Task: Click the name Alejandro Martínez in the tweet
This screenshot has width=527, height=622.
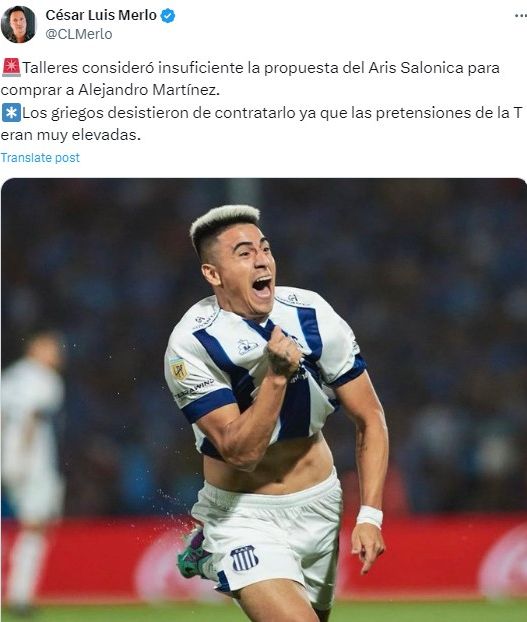Action: pos(149,90)
